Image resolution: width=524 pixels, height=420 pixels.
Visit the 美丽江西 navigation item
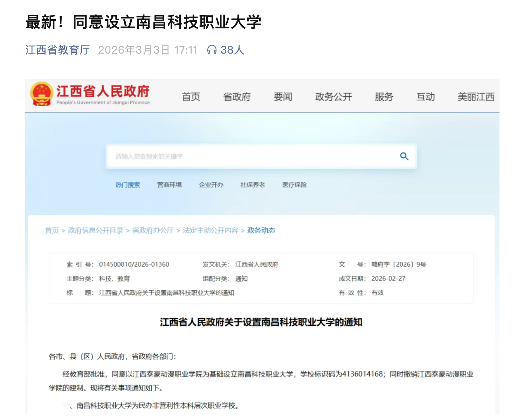(476, 97)
